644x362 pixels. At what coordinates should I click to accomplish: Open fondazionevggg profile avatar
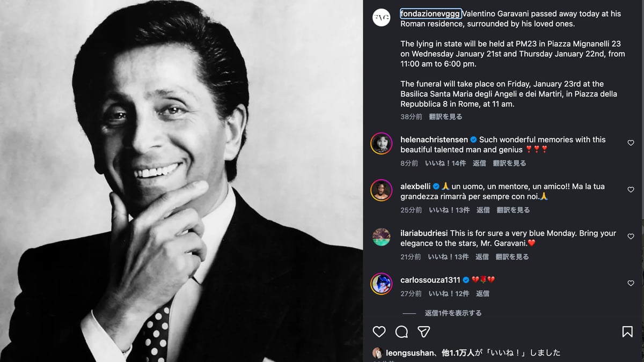coord(382,18)
